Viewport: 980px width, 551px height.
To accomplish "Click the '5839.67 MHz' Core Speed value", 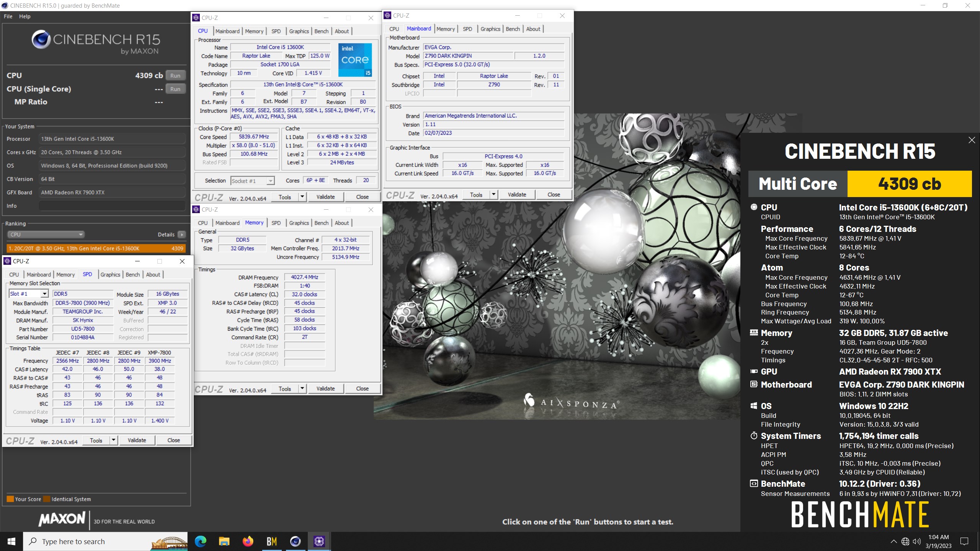I will coord(254,137).
